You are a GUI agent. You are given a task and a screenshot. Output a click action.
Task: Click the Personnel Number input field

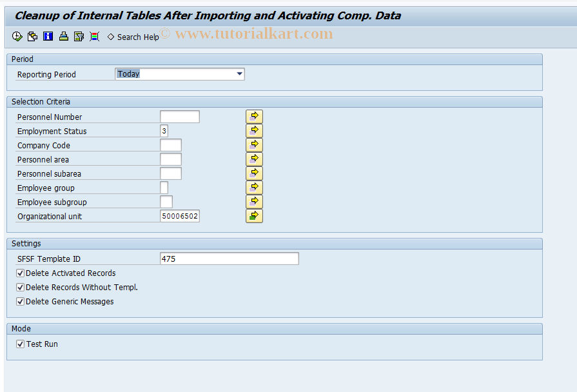pos(180,117)
